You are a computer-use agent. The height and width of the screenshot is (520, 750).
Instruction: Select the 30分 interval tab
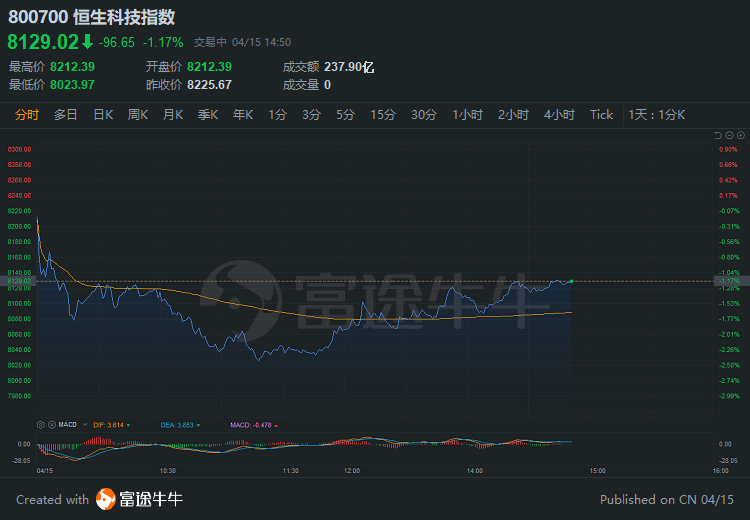pos(424,115)
